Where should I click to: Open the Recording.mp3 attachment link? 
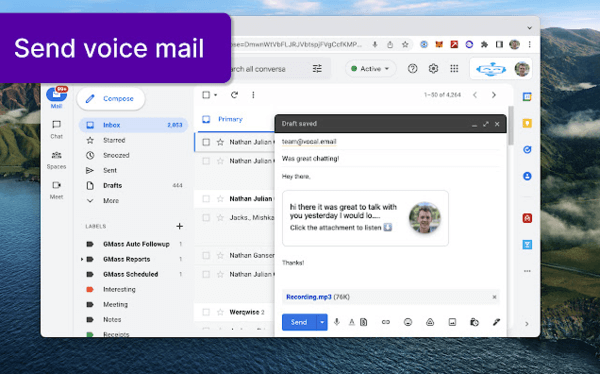(309, 297)
